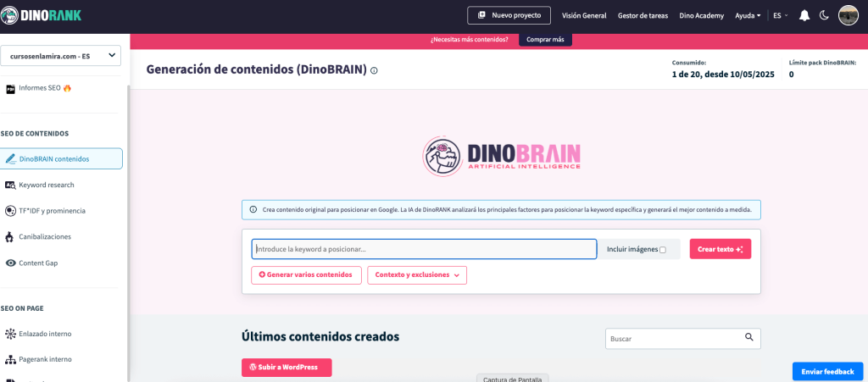This screenshot has width=868, height=382.
Task: Click the Nuevo proyecto button
Action: (509, 15)
